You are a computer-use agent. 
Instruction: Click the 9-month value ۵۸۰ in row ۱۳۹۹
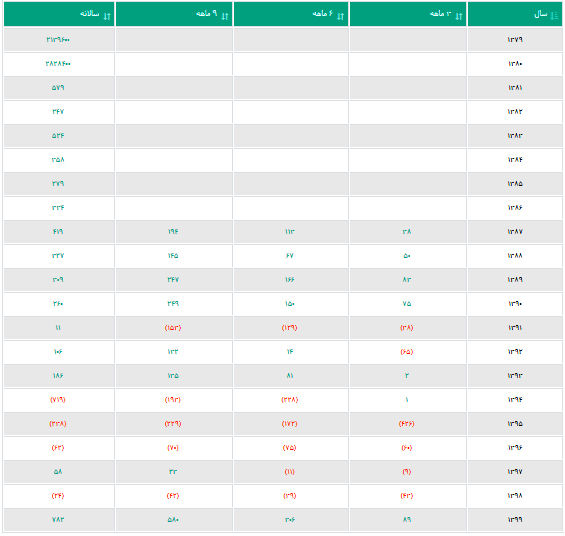pos(173,519)
